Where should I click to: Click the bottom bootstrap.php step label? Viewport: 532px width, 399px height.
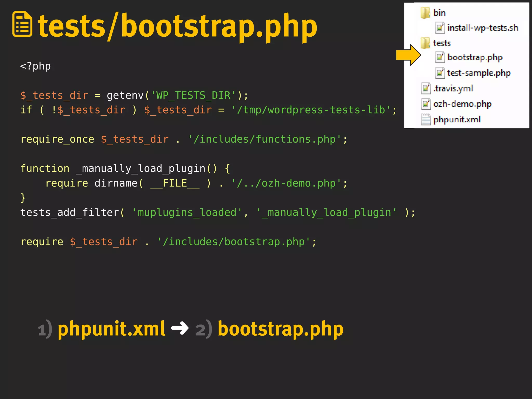pyautogui.click(x=281, y=329)
